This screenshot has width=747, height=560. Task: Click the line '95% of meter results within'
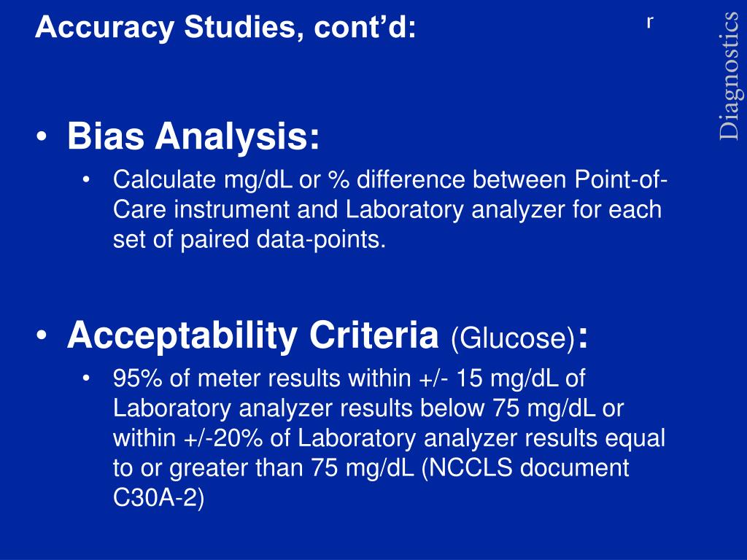coord(349,379)
